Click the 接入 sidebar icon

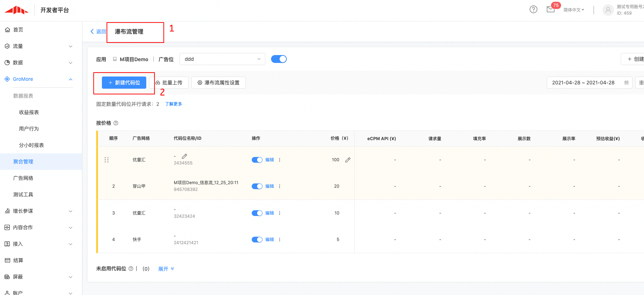tap(7, 244)
